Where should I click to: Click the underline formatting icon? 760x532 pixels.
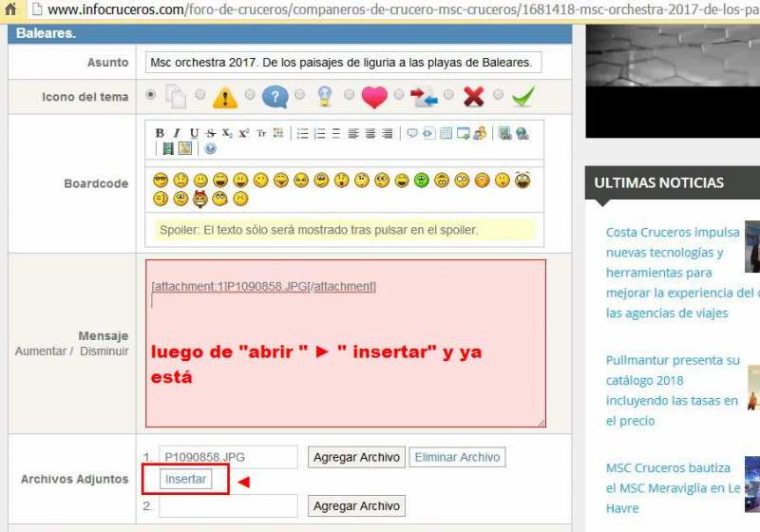pyautogui.click(x=194, y=133)
